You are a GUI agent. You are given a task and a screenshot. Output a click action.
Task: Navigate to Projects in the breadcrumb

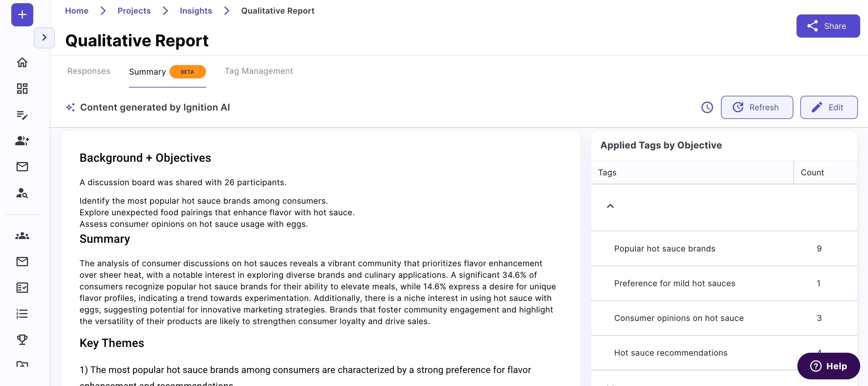134,11
